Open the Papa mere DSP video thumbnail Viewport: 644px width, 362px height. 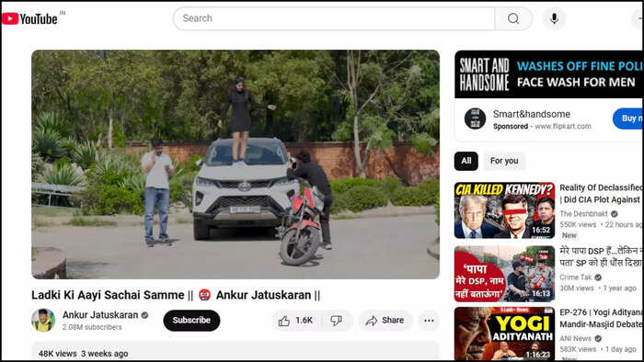point(504,274)
